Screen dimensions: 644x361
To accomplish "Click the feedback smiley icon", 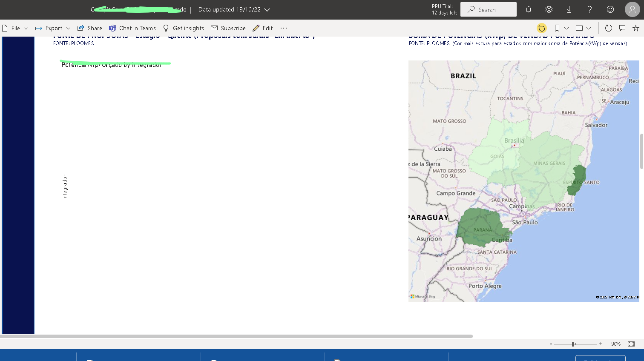I will [610, 9].
